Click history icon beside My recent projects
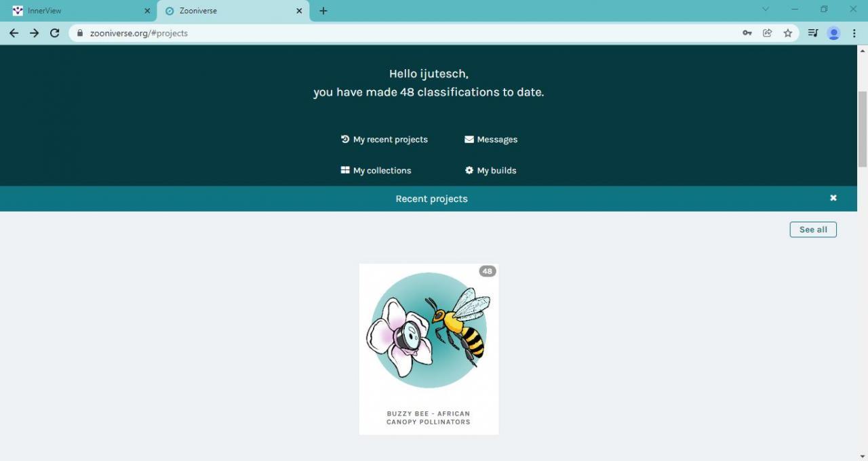Image resolution: width=868 pixels, height=461 pixels. pos(345,139)
